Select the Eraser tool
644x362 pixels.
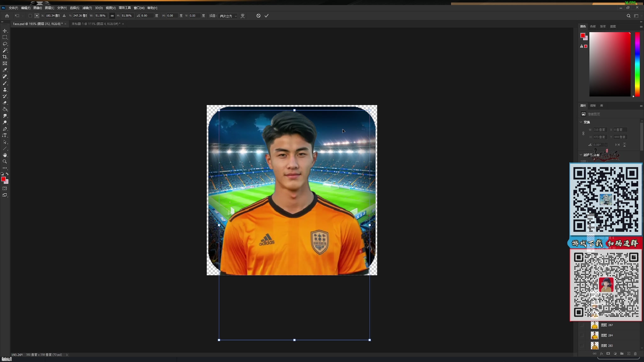(x=5, y=103)
